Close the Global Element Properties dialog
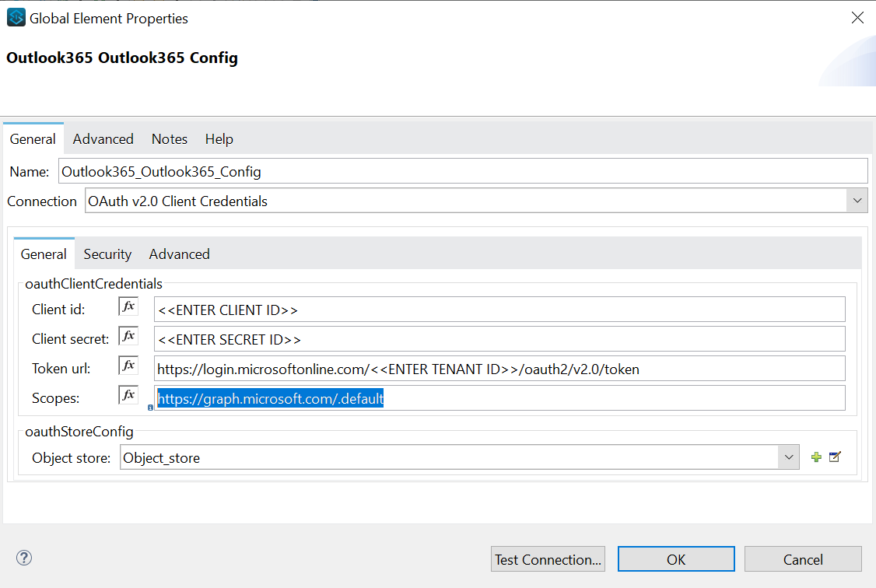 (x=857, y=17)
